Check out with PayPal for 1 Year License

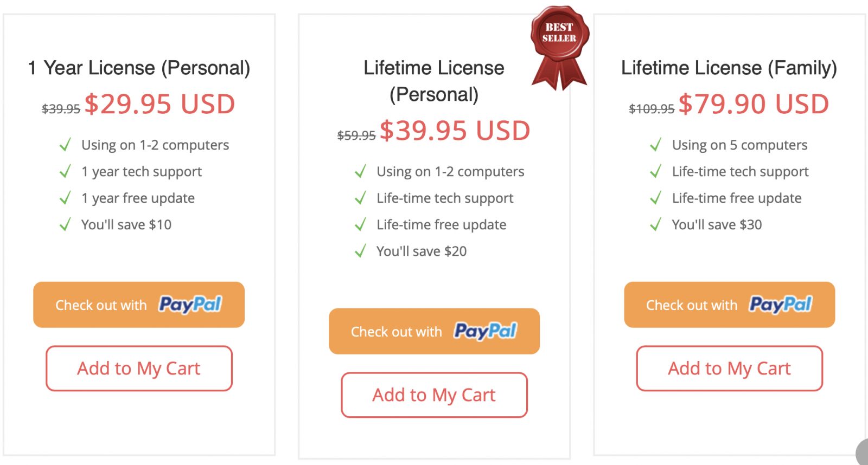point(139,305)
